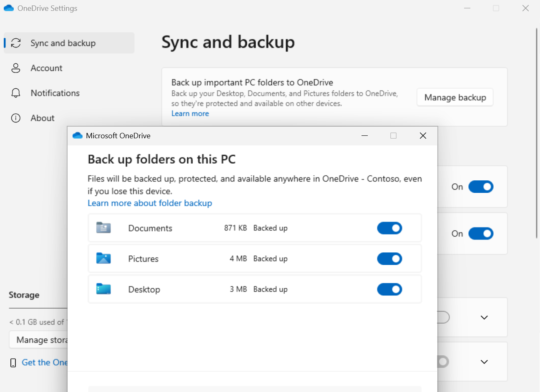Image resolution: width=540 pixels, height=392 pixels.
Task: Click Back up important PC folders to OneDrive title
Action: coord(252,82)
